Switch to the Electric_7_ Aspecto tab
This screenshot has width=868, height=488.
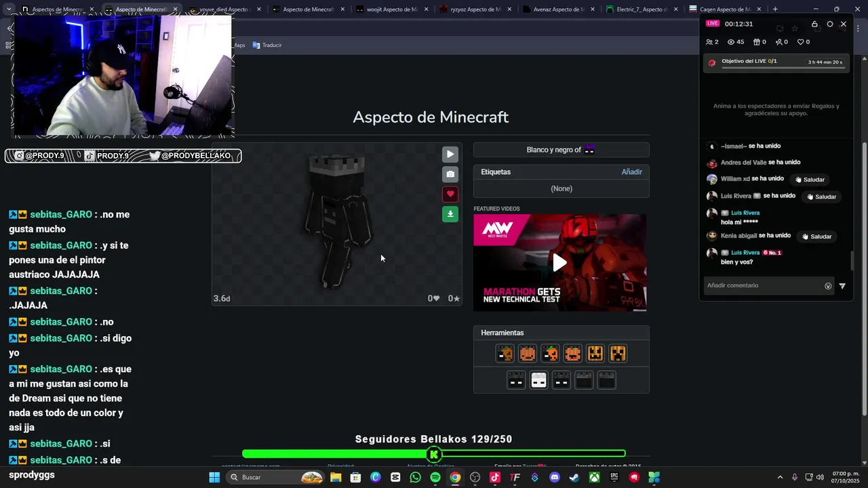click(641, 9)
